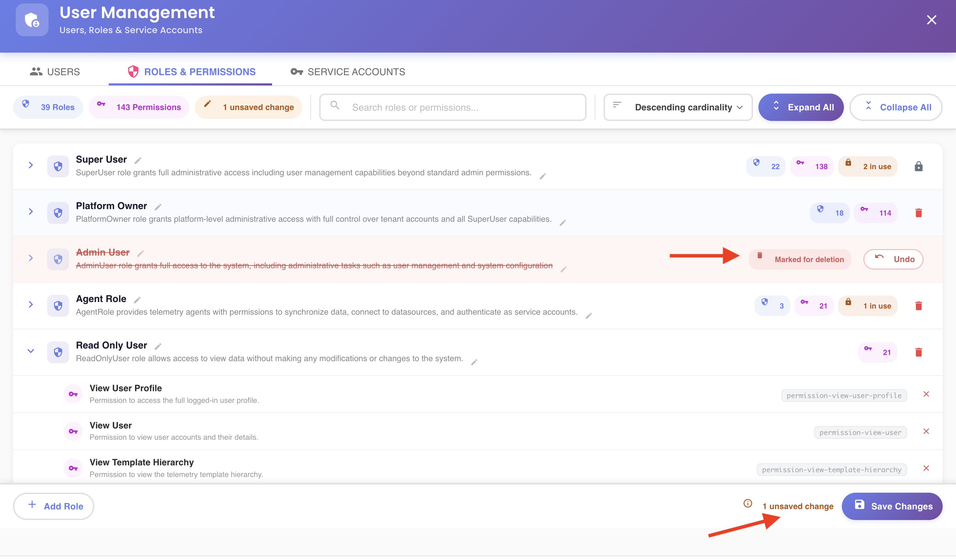Close the User Management dialog
Viewport: 956px width, 560px height.
pos(931,20)
